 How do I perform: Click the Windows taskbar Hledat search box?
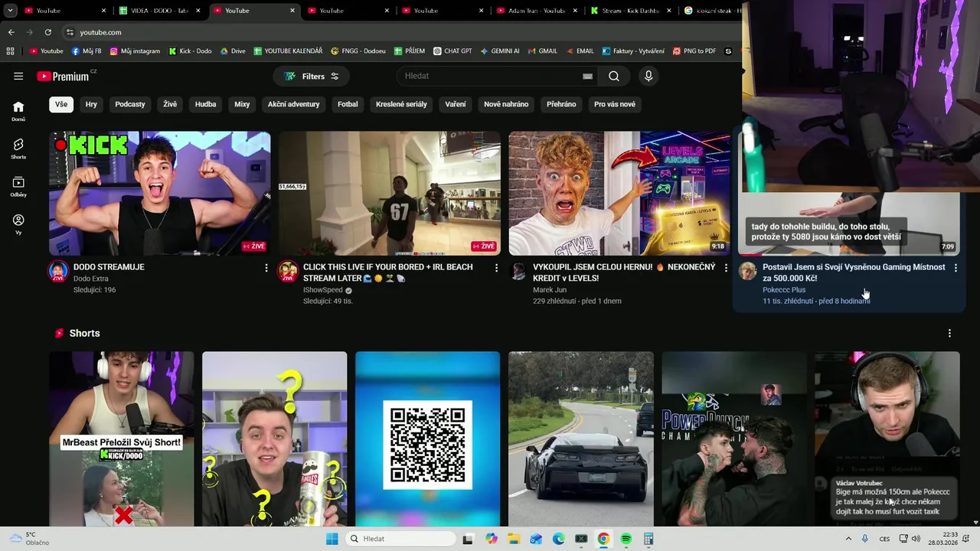coord(400,539)
